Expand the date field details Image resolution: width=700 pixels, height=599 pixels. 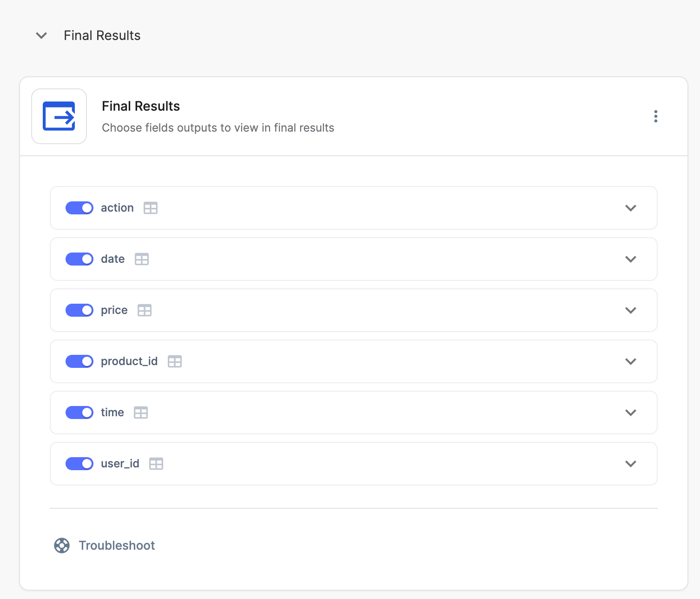pos(631,259)
